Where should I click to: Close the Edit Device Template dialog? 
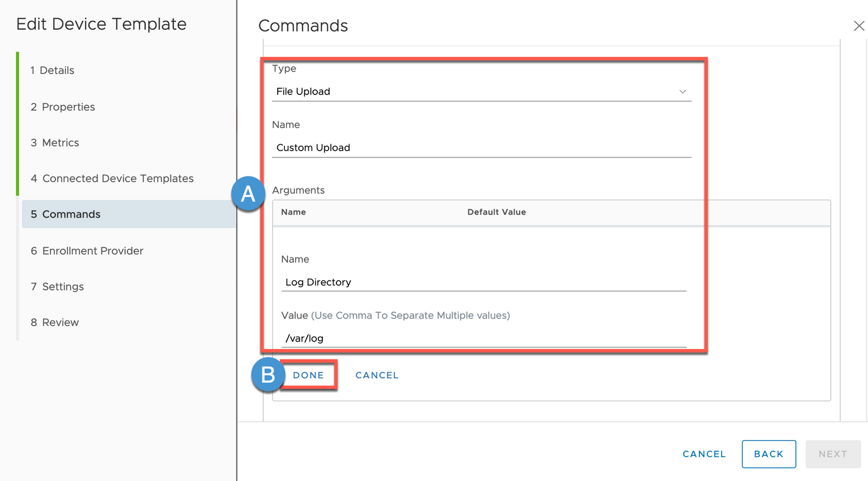[859, 26]
